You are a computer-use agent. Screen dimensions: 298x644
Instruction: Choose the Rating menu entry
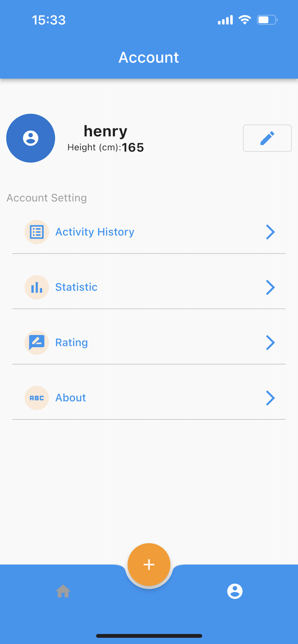pos(71,343)
